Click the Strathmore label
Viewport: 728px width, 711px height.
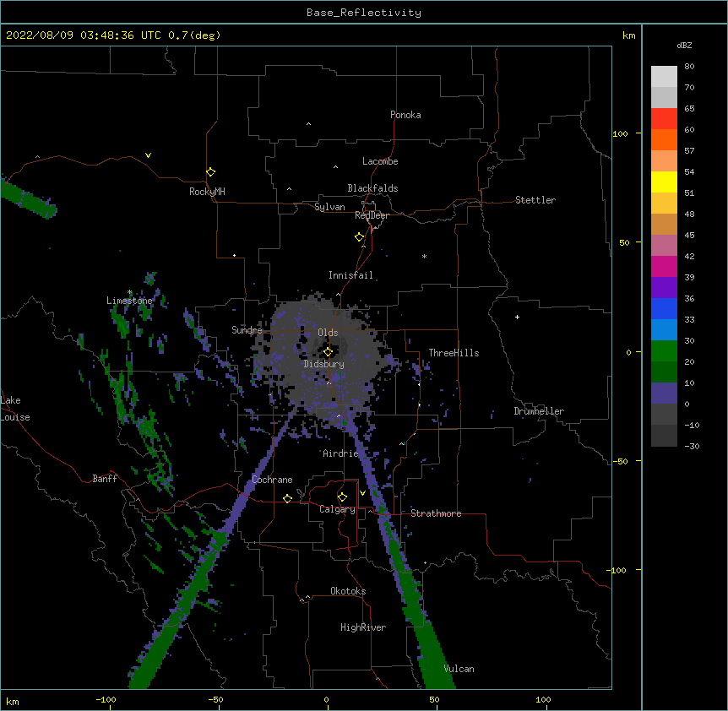(436, 513)
